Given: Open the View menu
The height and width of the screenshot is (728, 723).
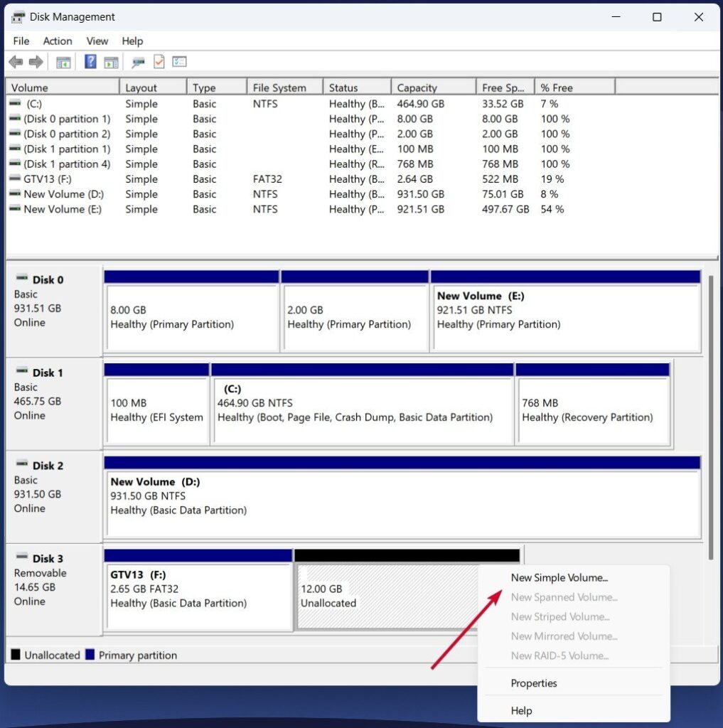Looking at the screenshot, I should click(97, 41).
